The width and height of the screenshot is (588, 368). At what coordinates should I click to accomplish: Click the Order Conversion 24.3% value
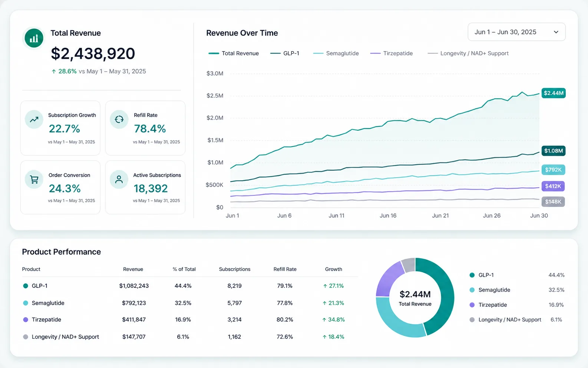coord(65,189)
